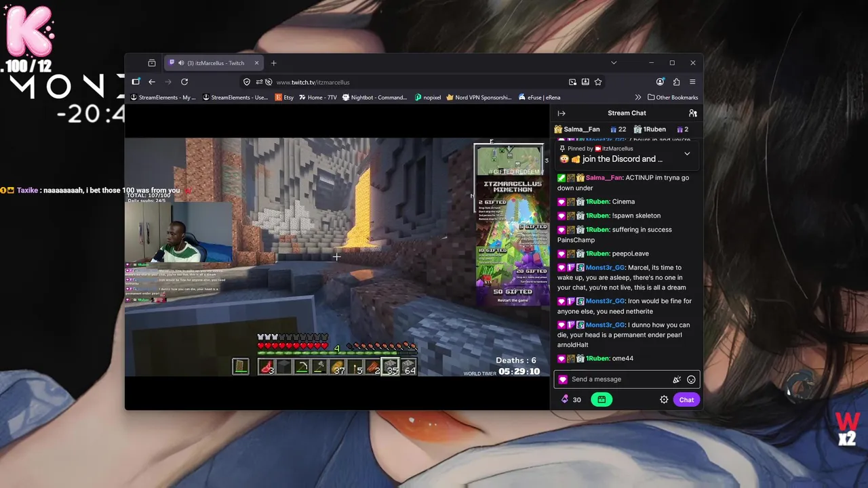Open the Firefox hamburger menu
The height and width of the screenshot is (488, 868).
(692, 82)
